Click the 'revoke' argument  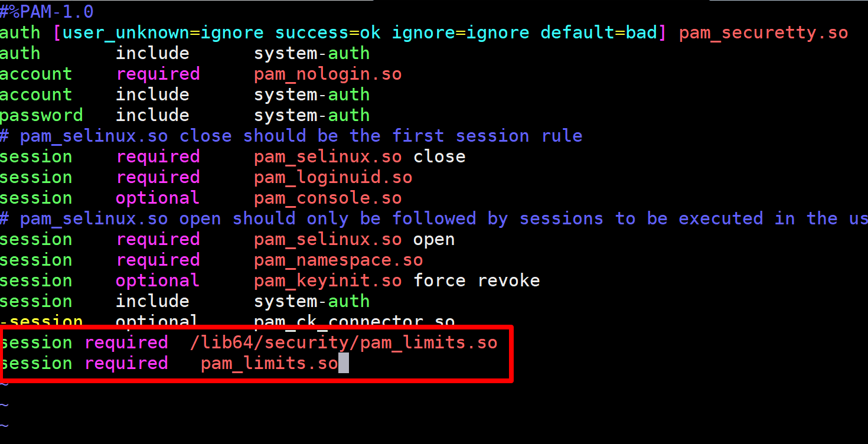coord(508,280)
